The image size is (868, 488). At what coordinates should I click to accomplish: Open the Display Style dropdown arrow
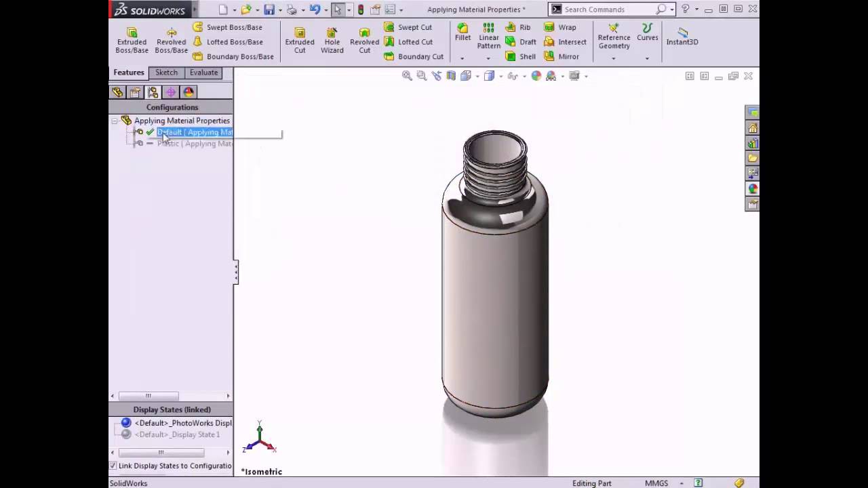[500, 75]
